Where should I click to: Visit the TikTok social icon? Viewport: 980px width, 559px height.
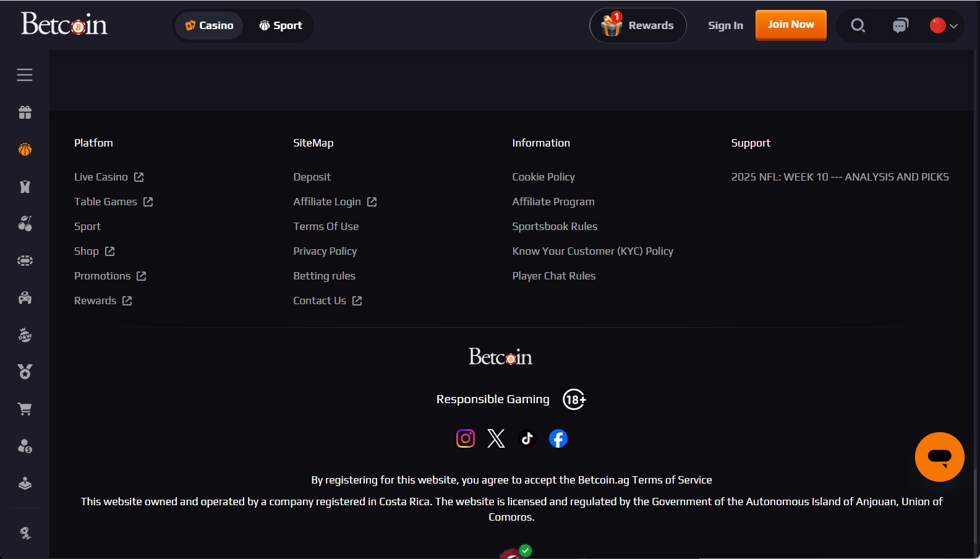pyautogui.click(x=527, y=438)
